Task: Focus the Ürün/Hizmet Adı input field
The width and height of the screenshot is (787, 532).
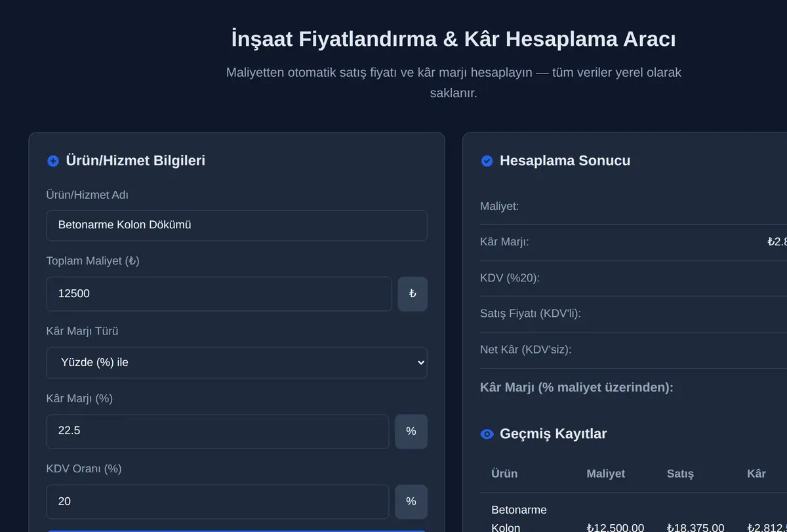Action: (237, 225)
